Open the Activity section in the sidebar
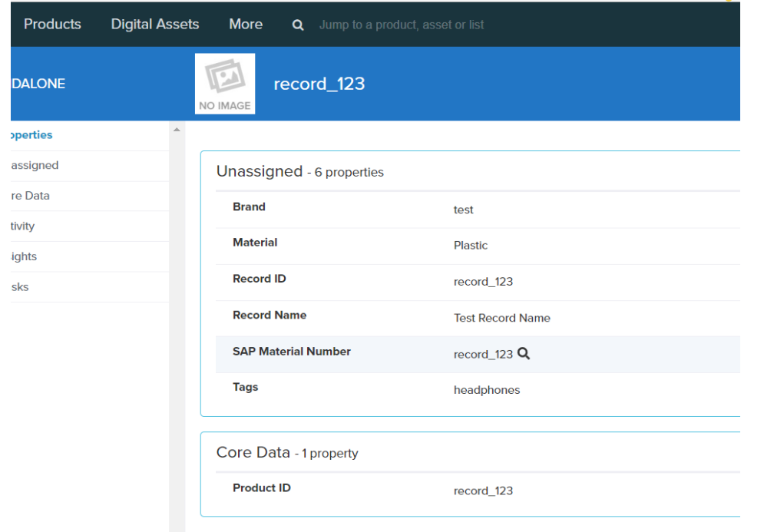This screenshot has height=532, width=774. point(23,226)
